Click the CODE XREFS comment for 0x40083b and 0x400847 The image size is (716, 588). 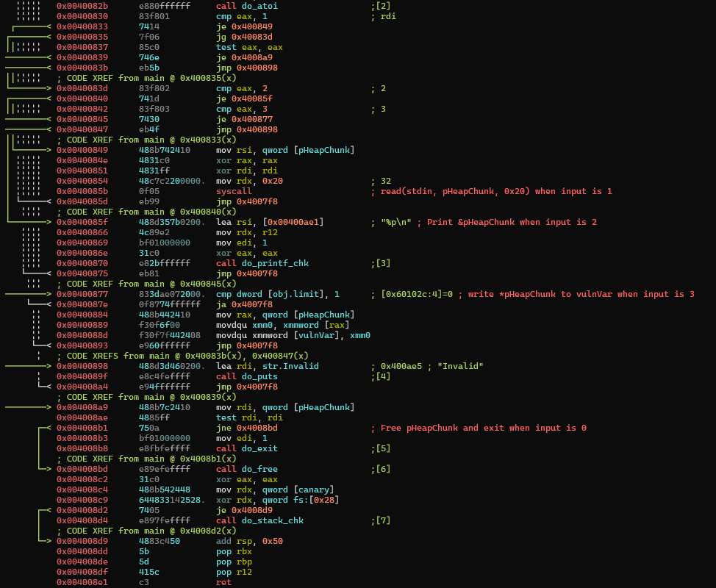[182, 356]
